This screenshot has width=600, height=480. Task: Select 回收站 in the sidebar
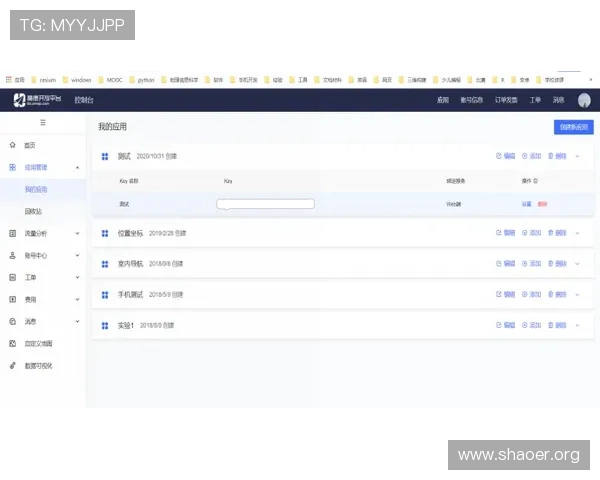(33, 211)
